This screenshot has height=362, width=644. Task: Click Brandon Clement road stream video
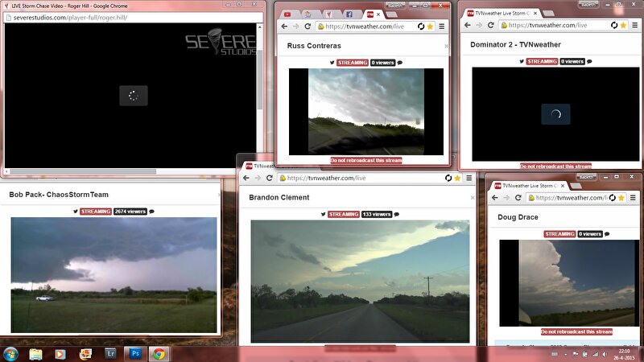point(360,281)
